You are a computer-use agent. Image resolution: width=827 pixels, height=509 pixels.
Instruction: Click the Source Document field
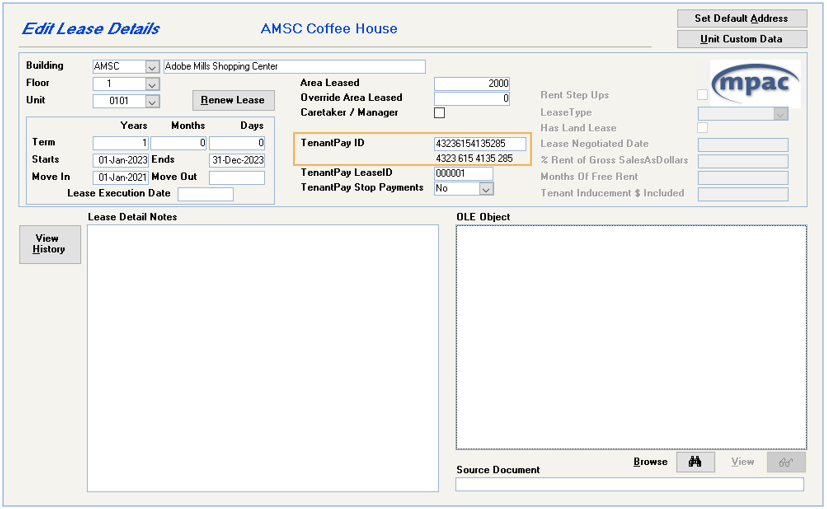point(630,484)
